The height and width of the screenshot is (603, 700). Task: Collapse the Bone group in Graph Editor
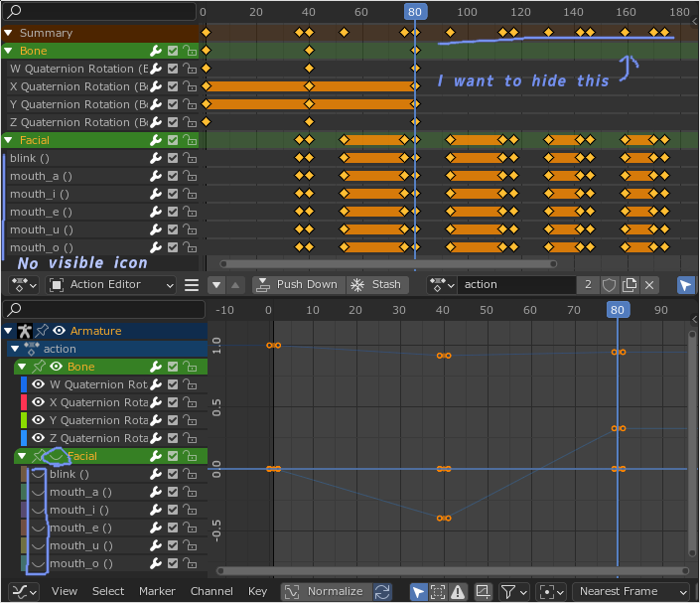click(x=22, y=367)
